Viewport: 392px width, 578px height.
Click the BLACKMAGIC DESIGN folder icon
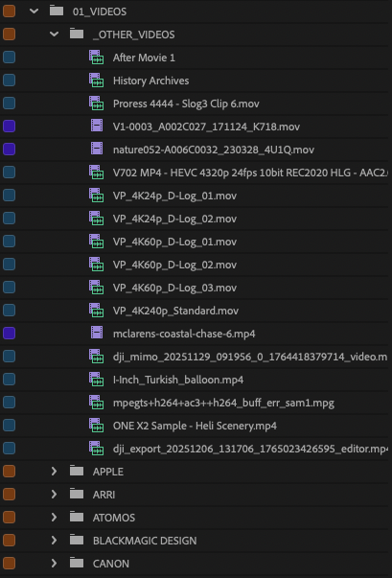(77, 540)
